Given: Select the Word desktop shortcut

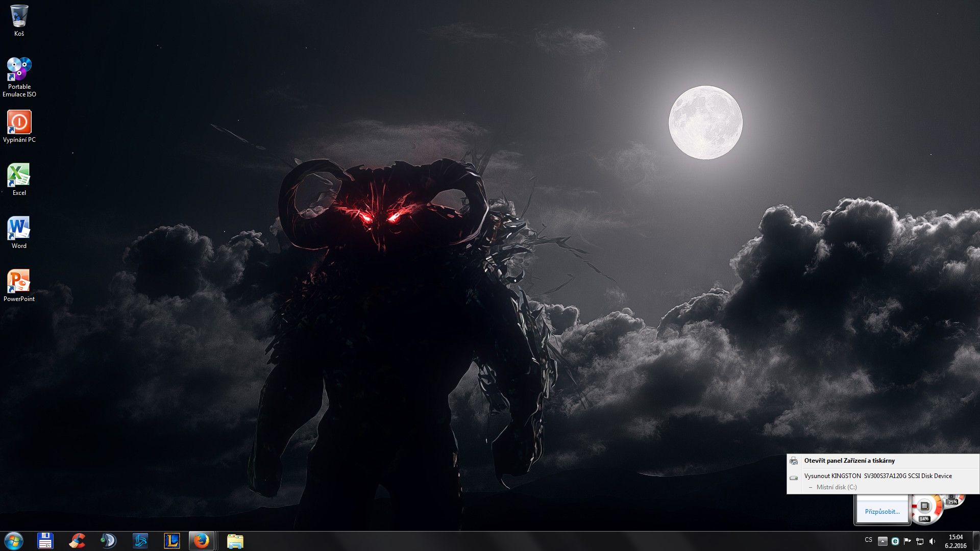Looking at the screenshot, I should pyautogui.click(x=19, y=233).
